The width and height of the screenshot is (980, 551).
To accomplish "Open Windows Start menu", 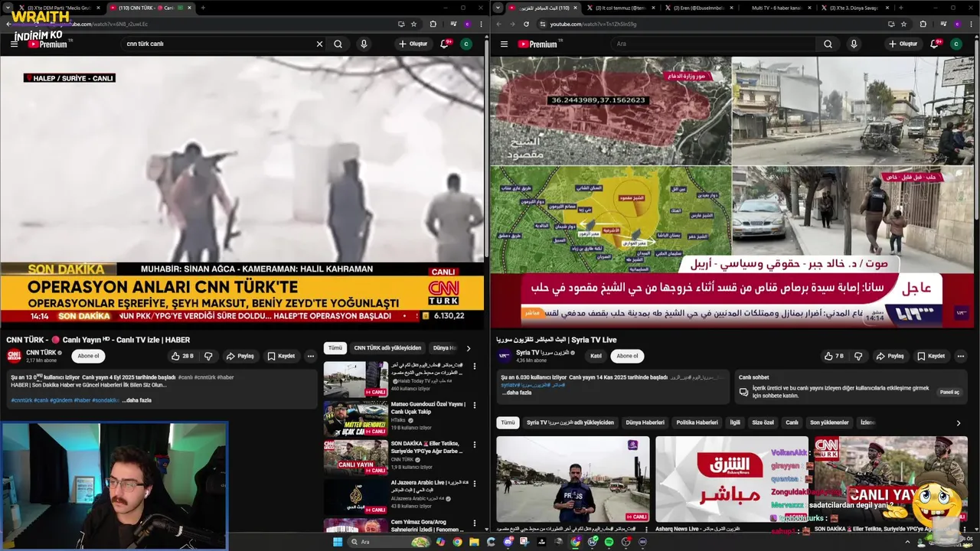I will click(x=337, y=542).
